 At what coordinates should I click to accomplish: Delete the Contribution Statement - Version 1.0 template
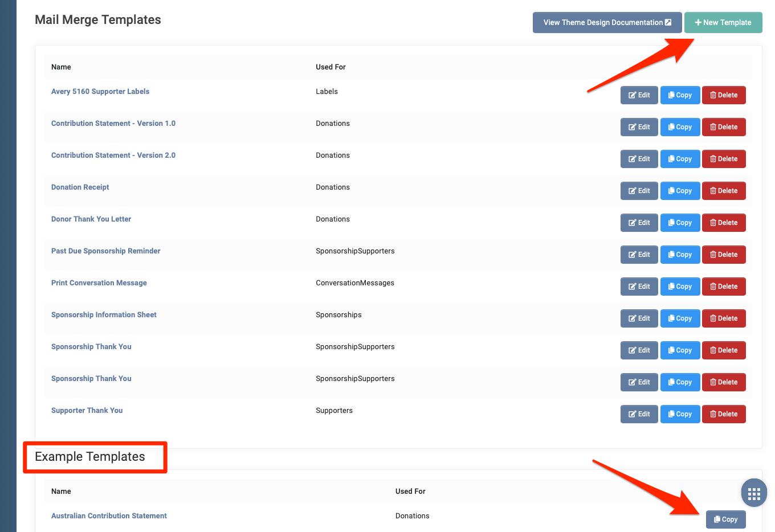coord(724,127)
